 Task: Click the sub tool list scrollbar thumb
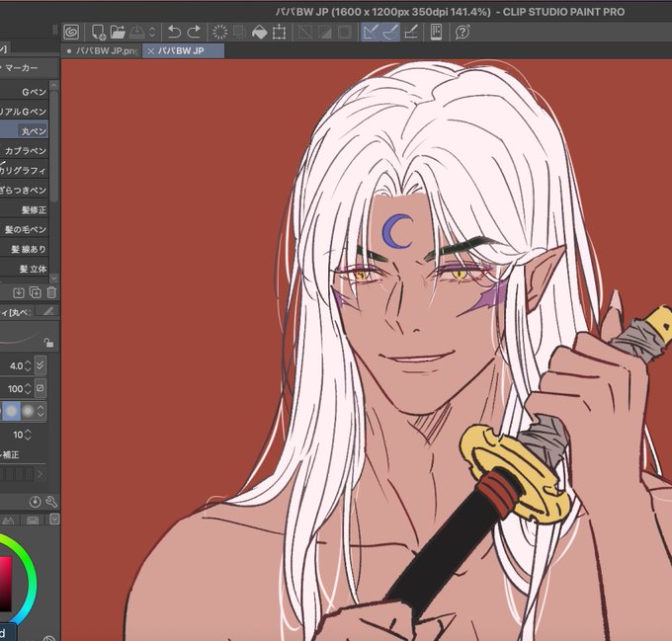[x=54, y=145]
